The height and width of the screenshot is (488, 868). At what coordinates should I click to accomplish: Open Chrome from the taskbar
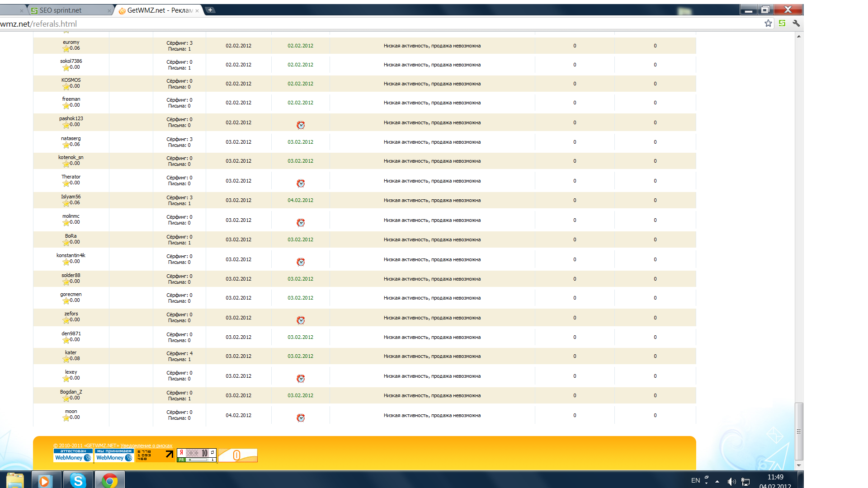(x=109, y=480)
